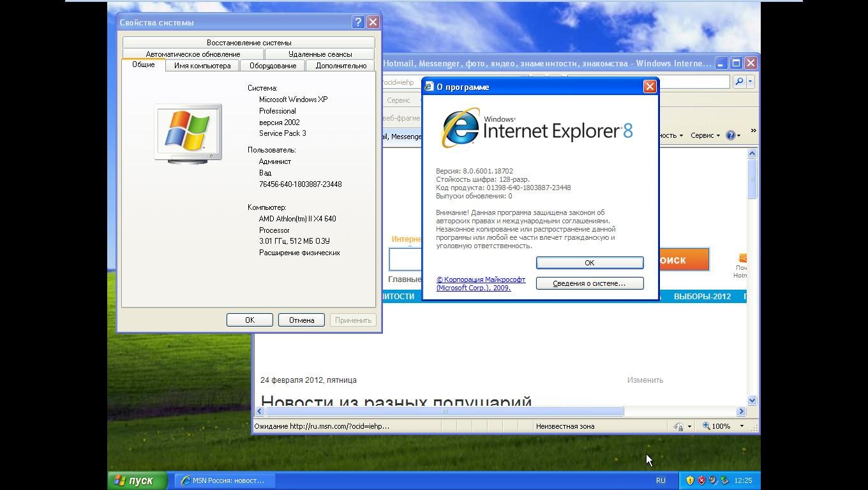868x490 pixels.
Task: Click the Windows XP logo monitor image
Action: [188, 134]
